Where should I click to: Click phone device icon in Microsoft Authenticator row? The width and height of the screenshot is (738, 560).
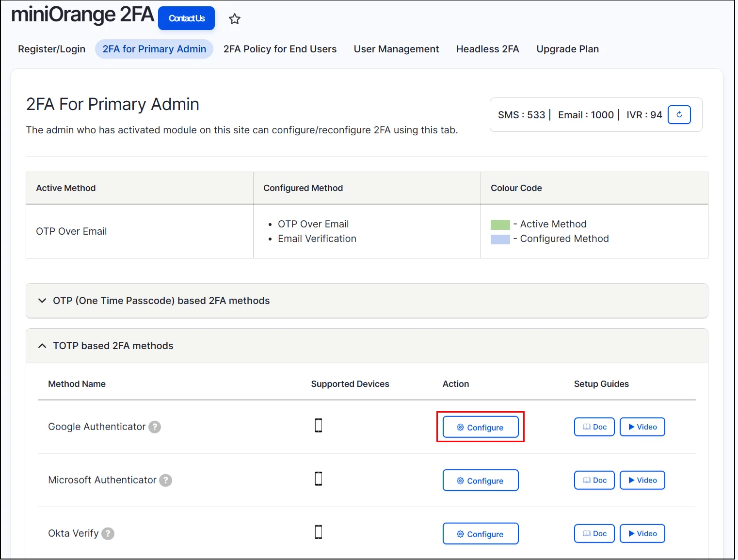click(x=319, y=479)
